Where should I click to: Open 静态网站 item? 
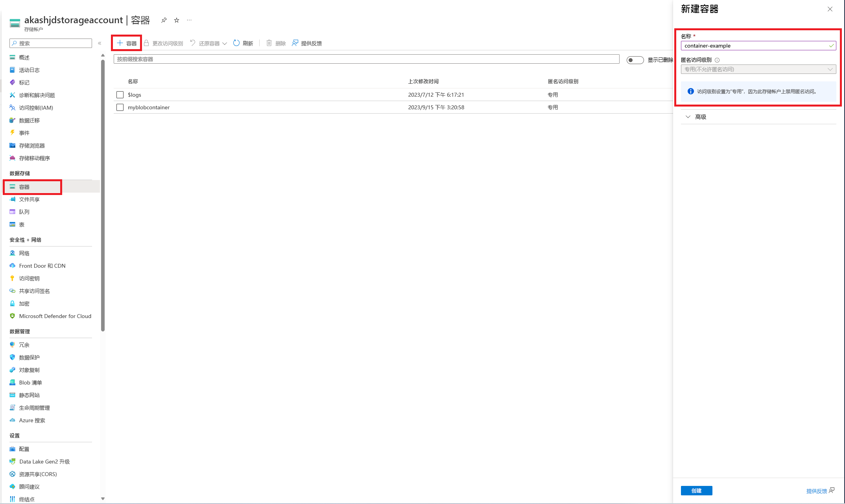pos(29,395)
